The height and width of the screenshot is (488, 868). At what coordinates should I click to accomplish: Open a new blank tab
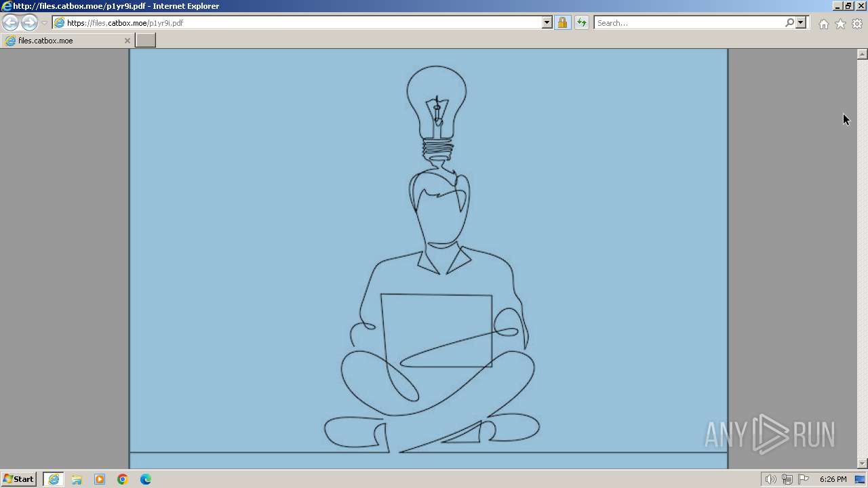click(146, 41)
